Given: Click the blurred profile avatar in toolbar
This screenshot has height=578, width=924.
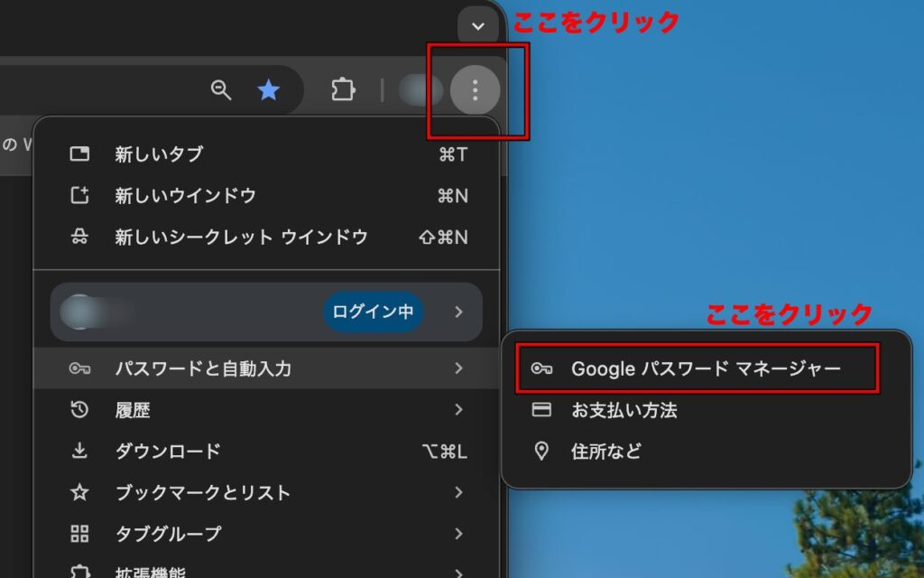Looking at the screenshot, I should [420, 90].
